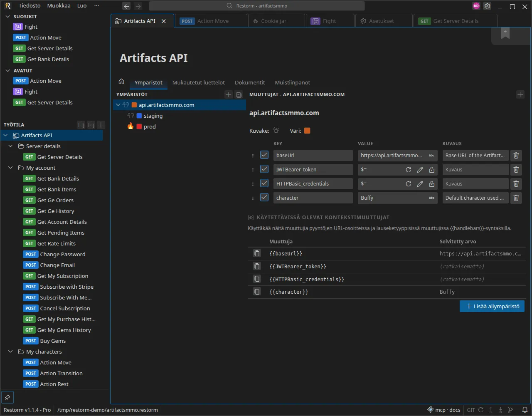Copy the {{baseUrl}} variable
The height and width of the screenshot is (416, 532).
(x=257, y=253)
